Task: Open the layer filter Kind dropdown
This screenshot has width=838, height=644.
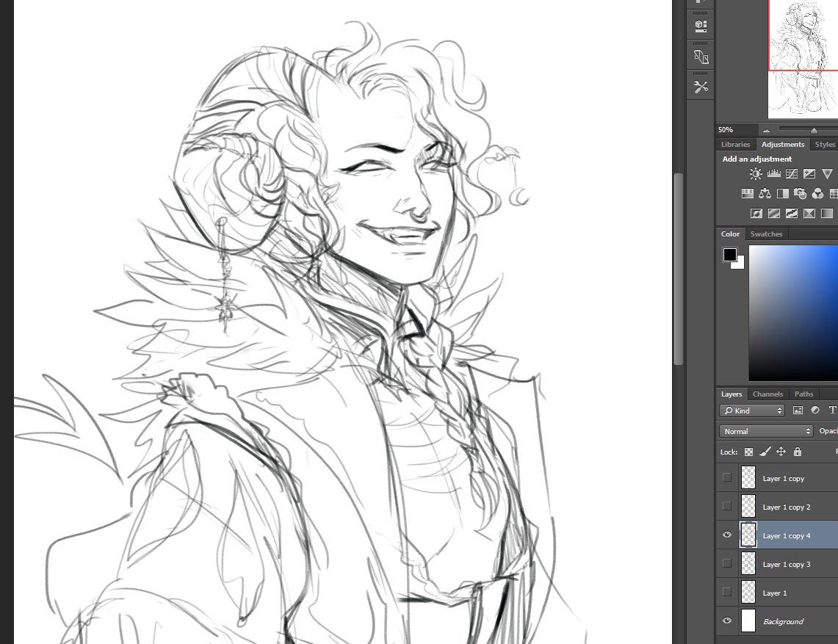Action: (x=753, y=410)
